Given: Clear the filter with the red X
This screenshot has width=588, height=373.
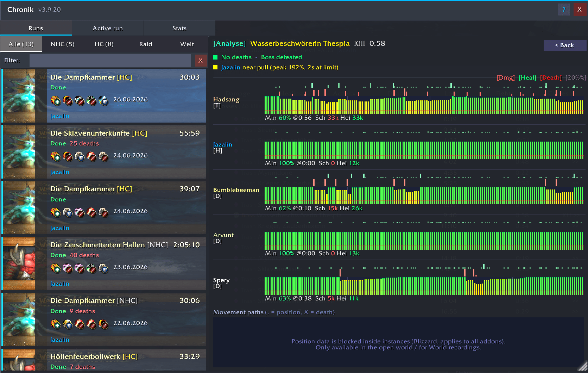Looking at the screenshot, I should click(x=201, y=61).
